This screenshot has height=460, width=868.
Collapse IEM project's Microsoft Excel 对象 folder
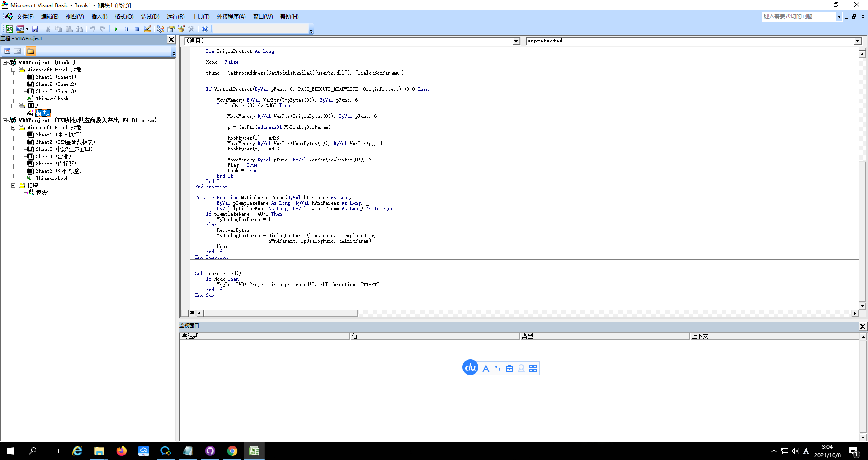click(x=14, y=127)
